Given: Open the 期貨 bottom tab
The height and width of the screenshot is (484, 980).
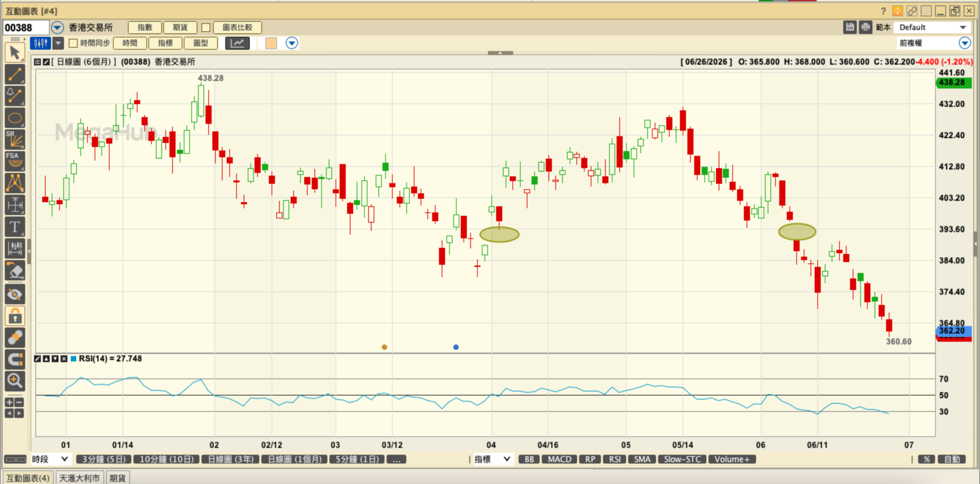Looking at the screenshot, I should coord(118,478).
